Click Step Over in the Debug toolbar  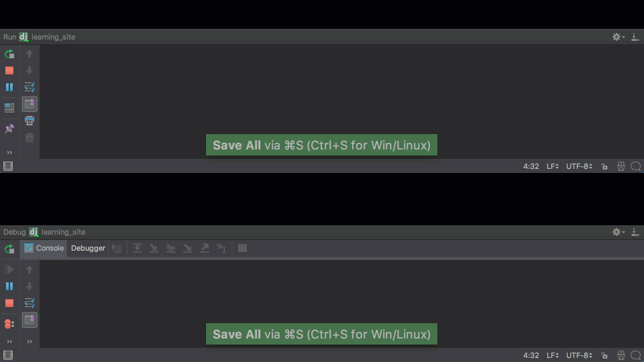(x=137, y=248)
